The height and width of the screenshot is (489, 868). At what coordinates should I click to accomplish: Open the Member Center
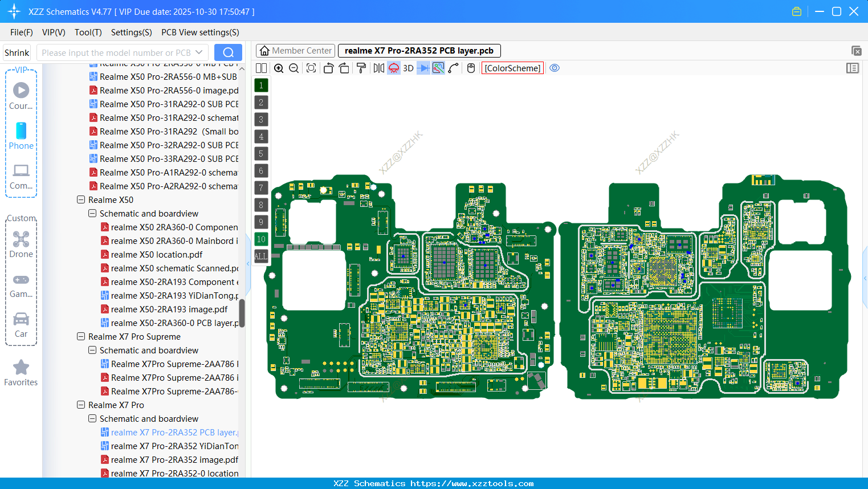(295, 50)
